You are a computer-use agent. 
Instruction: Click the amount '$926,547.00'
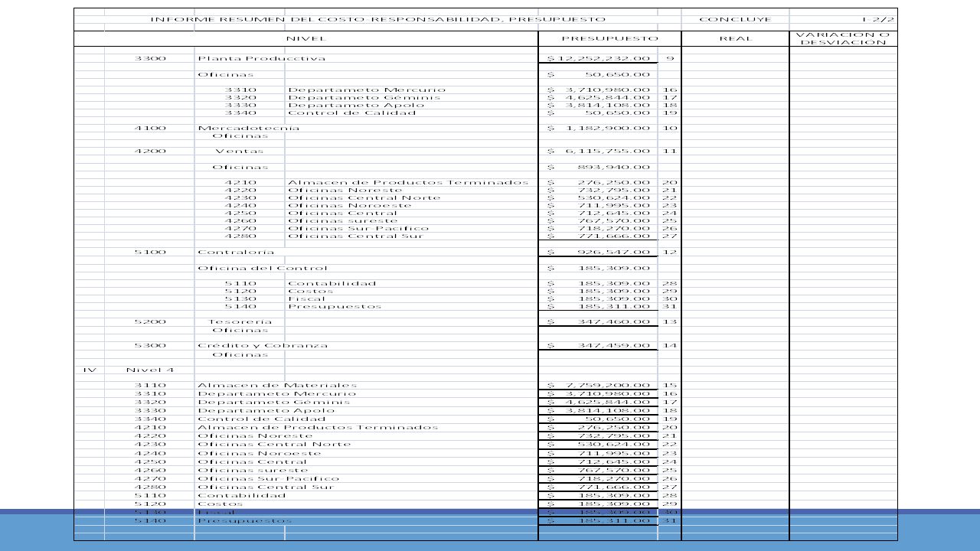[x=599, y=252]
